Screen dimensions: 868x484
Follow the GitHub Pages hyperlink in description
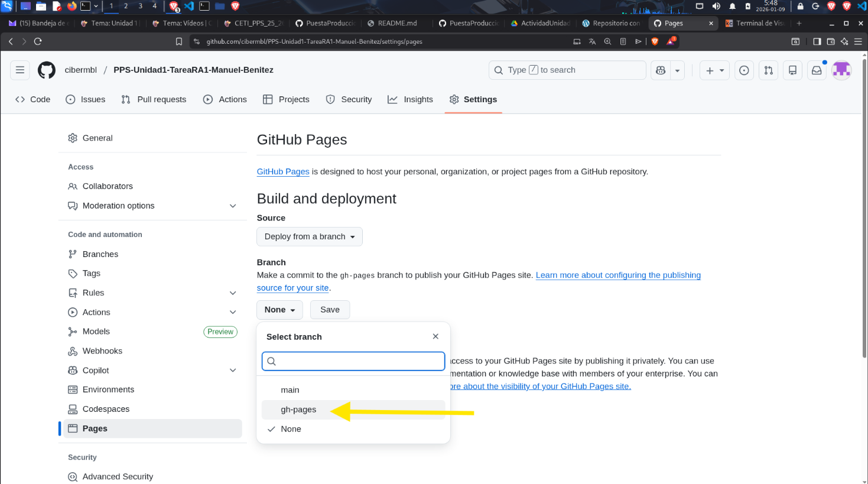(x=283, y=171)
